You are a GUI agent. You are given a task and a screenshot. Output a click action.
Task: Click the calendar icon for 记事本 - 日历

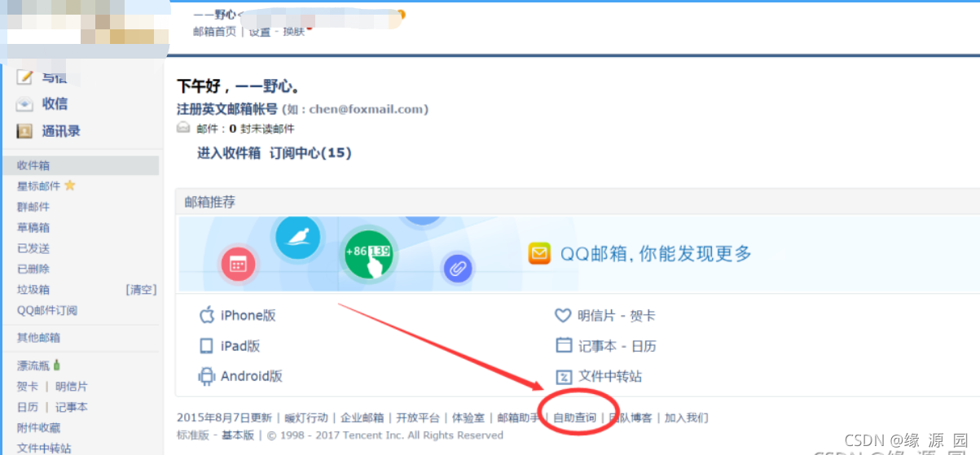(564, 345)
